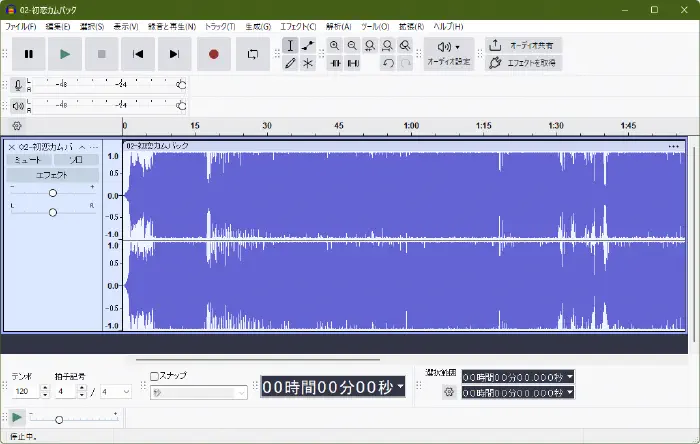This screenshot has width=700, height=444.
Task: Open the オーディオ設定 (Audio Setup) dropdown
Action: [x=449, y=54]
